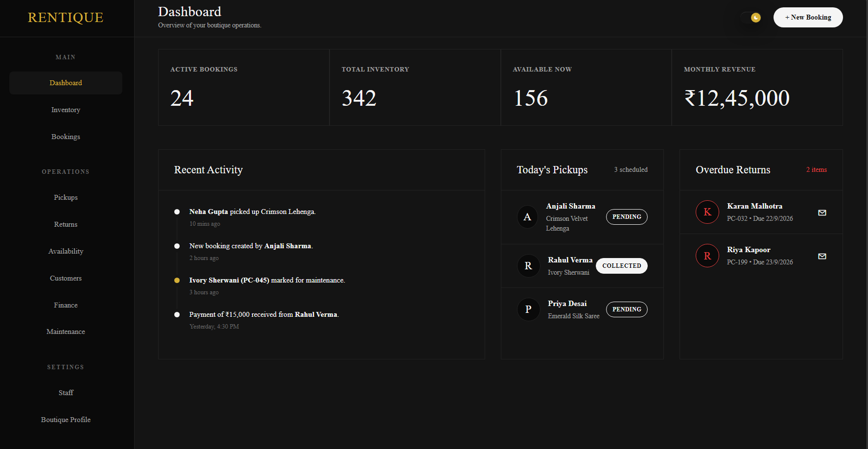Click Priya Desai's P avatar
The height and width of the screenshot is (449, 868).
click(528, 309)
